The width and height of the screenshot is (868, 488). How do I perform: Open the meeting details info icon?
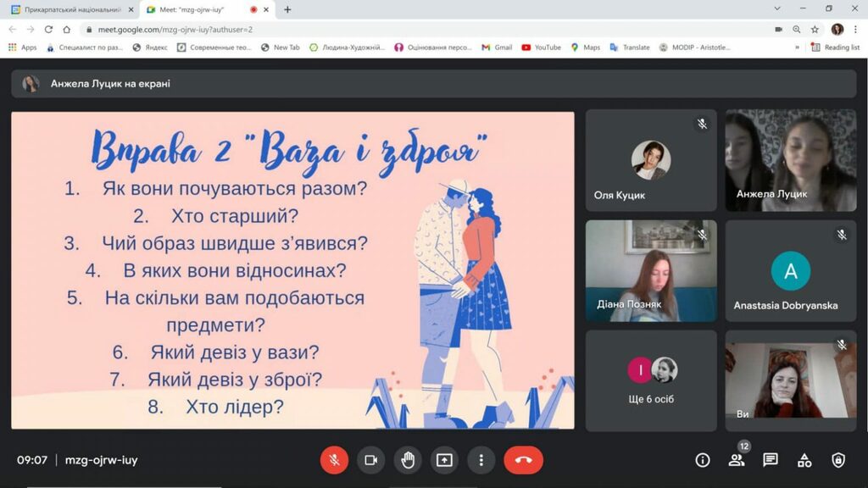point(702,460)
